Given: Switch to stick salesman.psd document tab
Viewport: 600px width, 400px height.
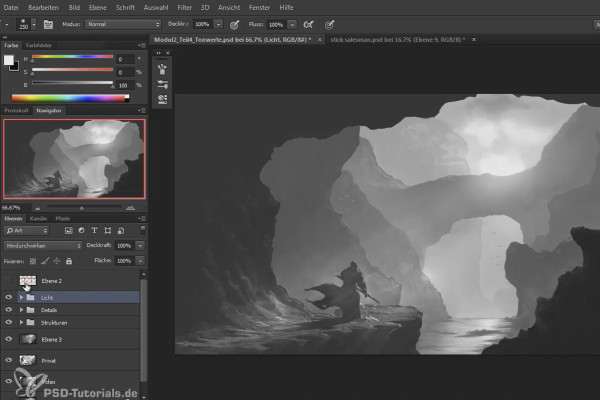Looking at the screenshot, I should [398, 39].
